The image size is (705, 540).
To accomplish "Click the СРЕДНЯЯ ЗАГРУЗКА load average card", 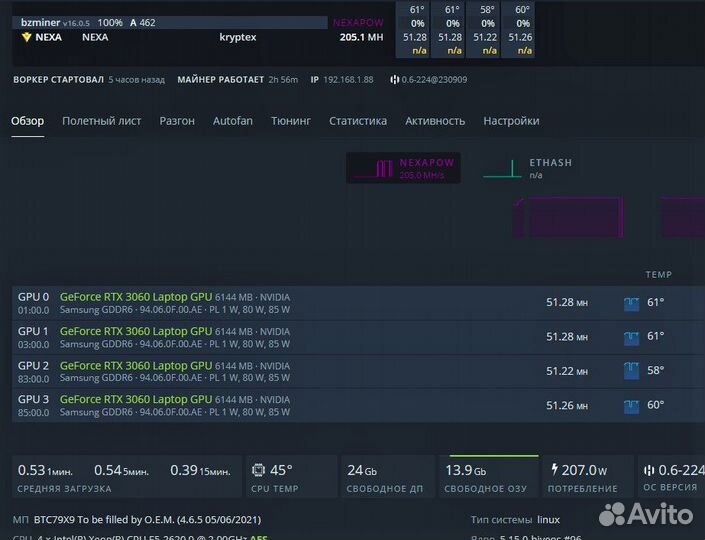I will tap(126, 477).
